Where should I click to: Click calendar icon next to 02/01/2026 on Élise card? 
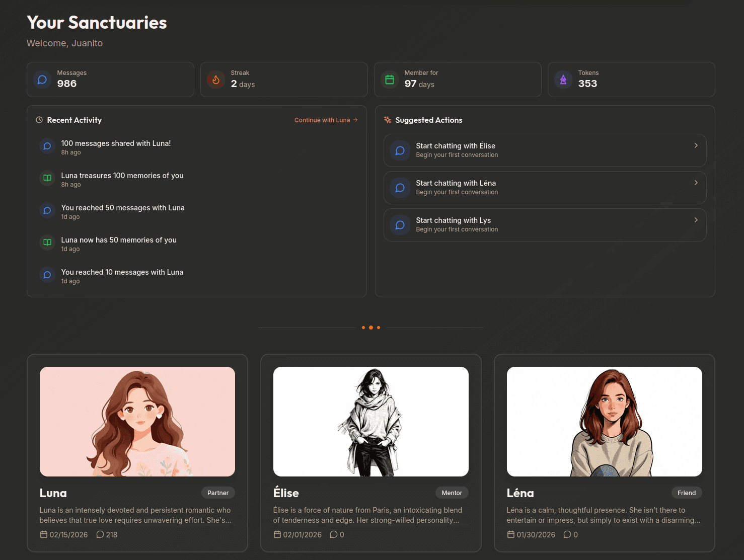(x=277, y=534)
